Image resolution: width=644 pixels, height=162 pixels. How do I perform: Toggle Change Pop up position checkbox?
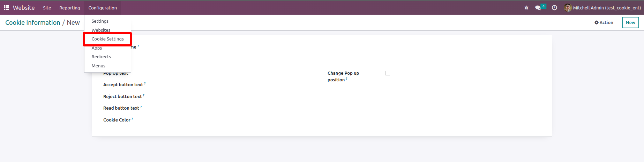(388, 73)
